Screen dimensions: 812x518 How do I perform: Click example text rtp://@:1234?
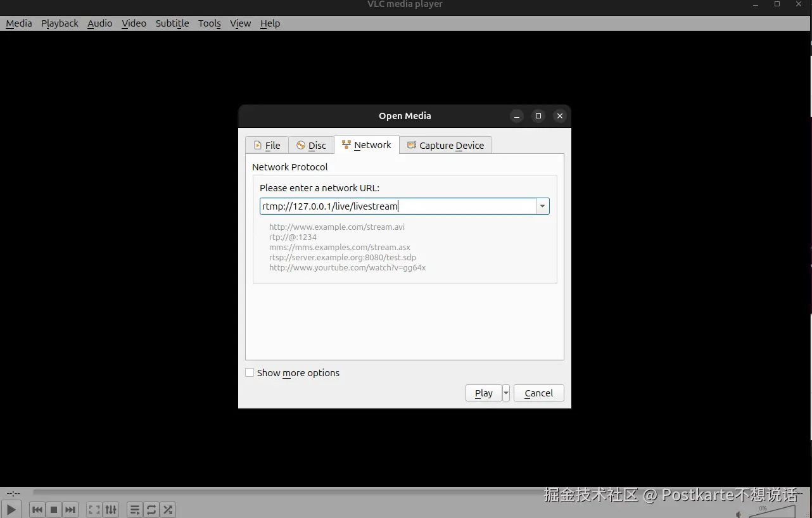pyautogui.click(x=293, y=237)
